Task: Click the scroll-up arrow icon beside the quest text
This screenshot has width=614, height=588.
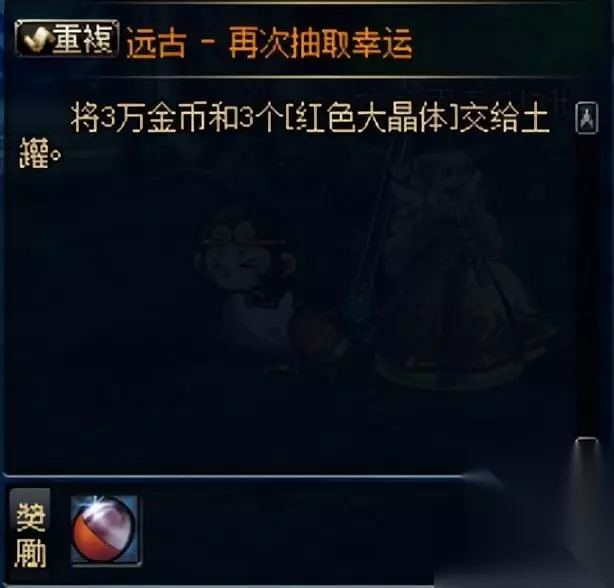Action: 587,118
